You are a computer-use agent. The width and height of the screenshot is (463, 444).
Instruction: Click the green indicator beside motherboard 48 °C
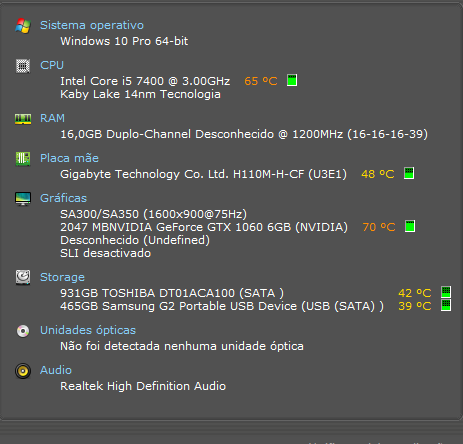pyautogui.click(x=409, y=173)
